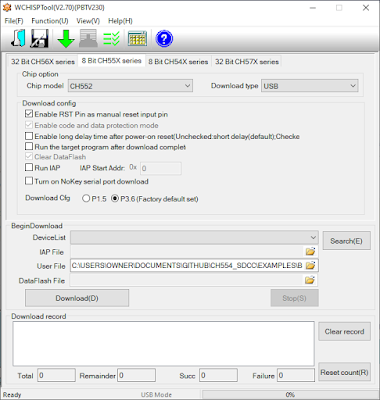Viewport: 380px width, 400px height.
Task: Check Run the target program after download
Action: pyautogui.click(x=29, y=147)
